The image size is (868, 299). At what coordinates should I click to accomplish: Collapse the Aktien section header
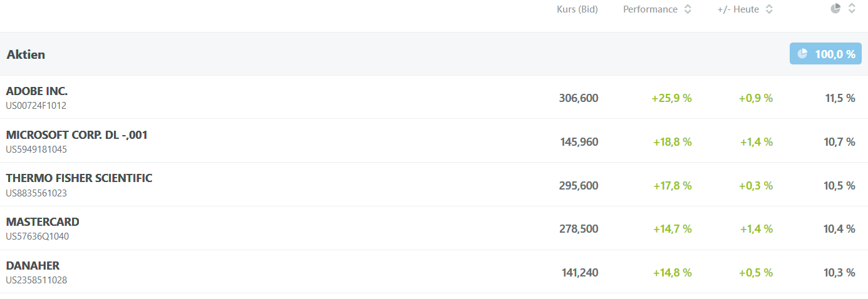(x=26, y=54)
